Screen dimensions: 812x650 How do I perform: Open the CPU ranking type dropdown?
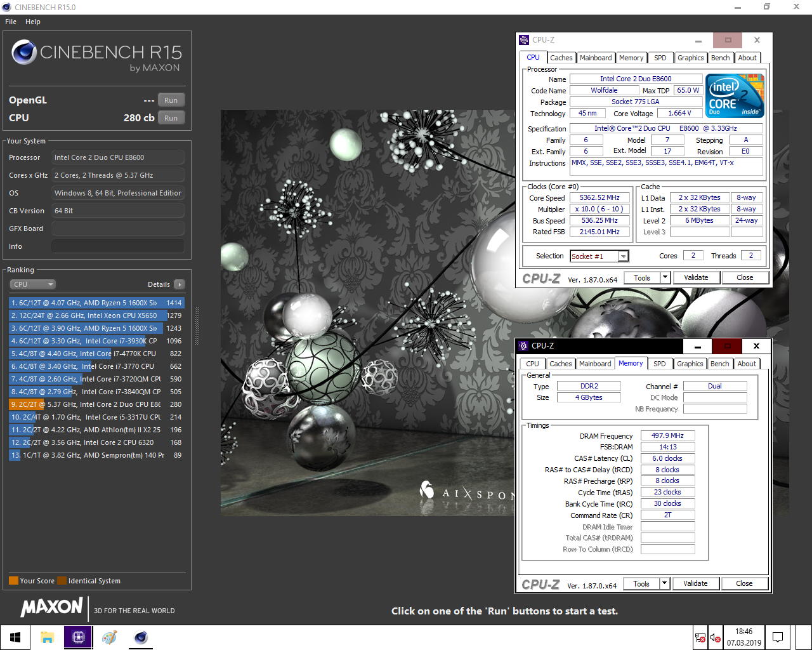(x=33, y=284)
